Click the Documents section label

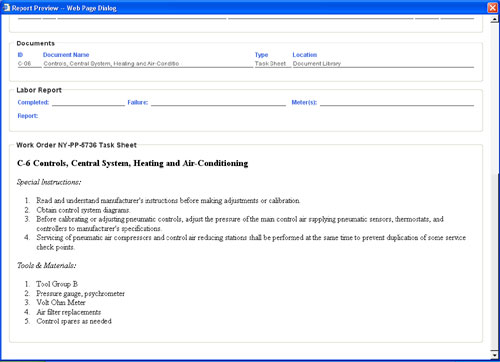pos(35,43)
